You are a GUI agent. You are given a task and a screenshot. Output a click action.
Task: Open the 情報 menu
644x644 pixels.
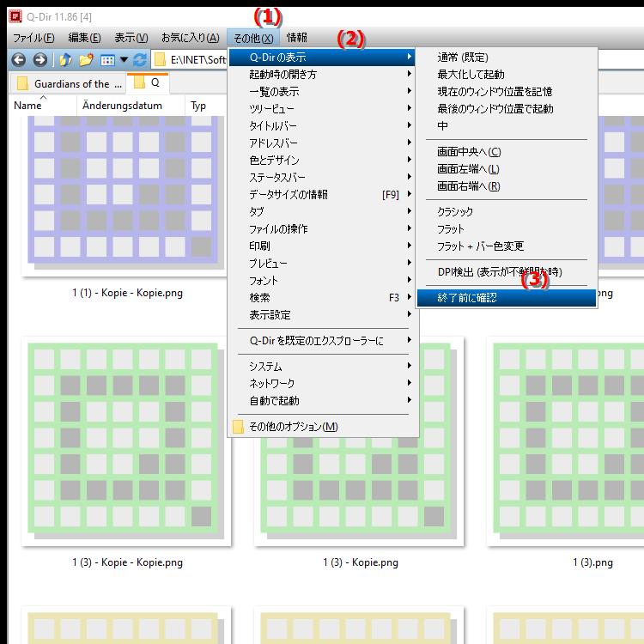point(296,38)
